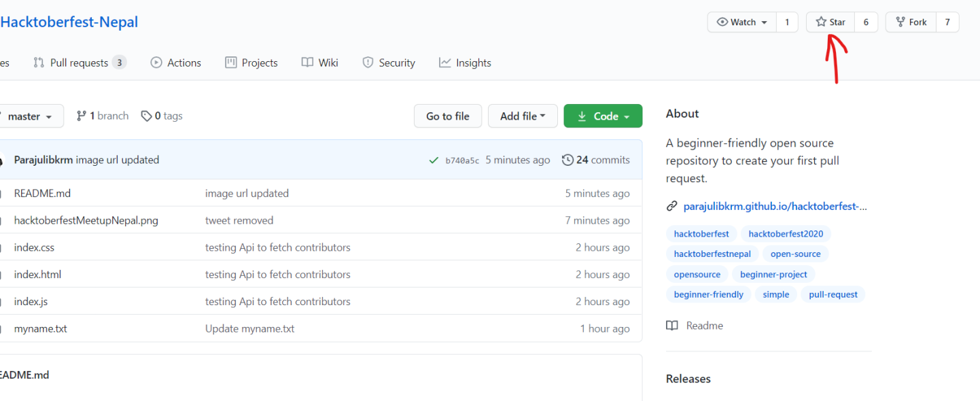Open the Releases section heading
Image resolution: width=980 pixels, height=401 pixels.
tap(688, 379)
